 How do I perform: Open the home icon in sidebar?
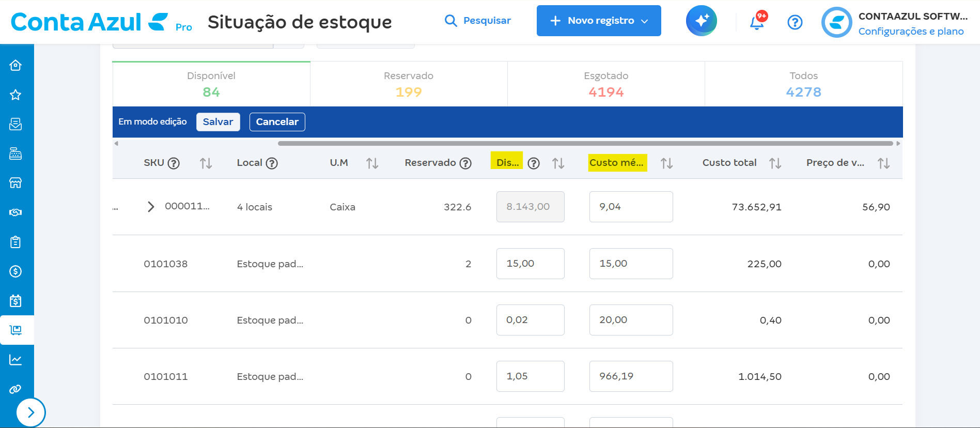tap(15, 65)
